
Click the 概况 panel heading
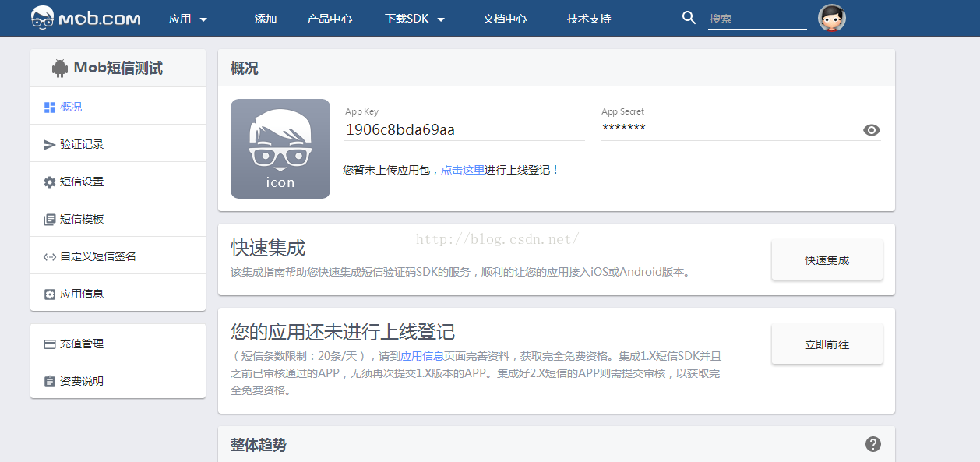(245, 69)
